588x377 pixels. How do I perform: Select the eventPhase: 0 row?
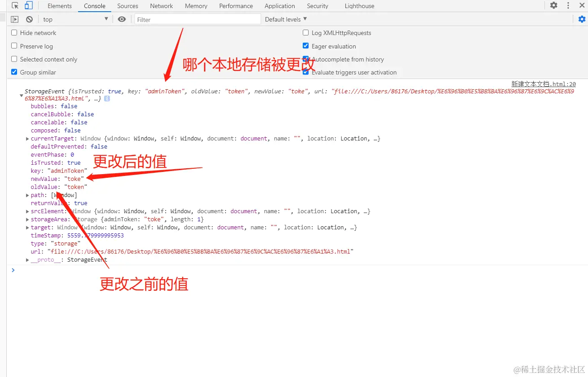coord(52,155)
